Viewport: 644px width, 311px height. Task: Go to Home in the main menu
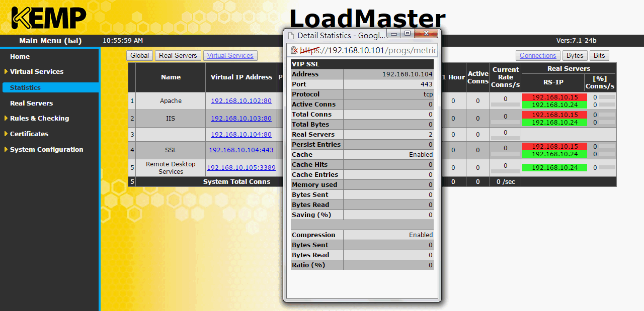(20, 57)
